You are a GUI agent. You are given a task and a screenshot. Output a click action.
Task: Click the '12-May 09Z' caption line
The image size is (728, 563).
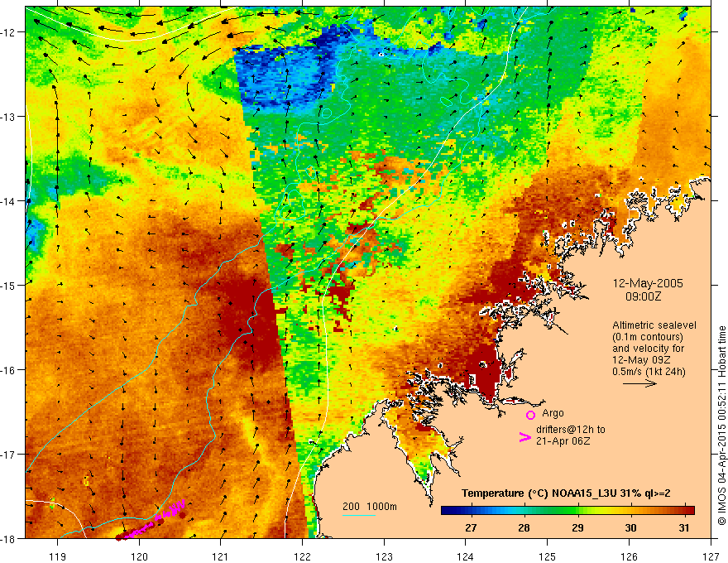point(640,360)
